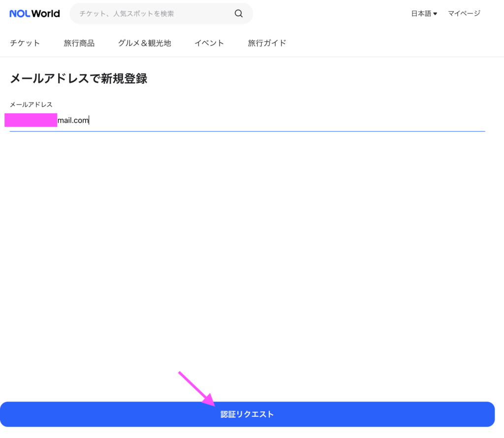Open the 旅行ガイド navigation item
Image resolution: width=504 pixels, height=438 pixels.
click(x=267, y=43)
